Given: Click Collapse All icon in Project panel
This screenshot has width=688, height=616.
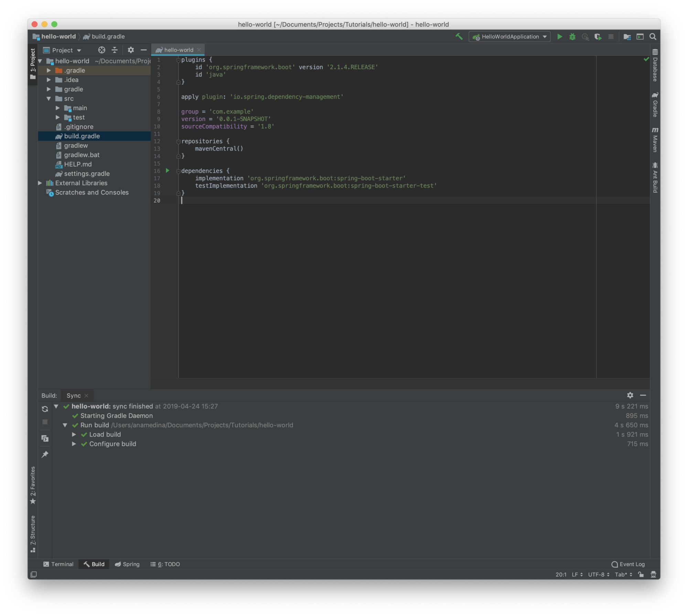Looking at the screenshot, I should click(115, 50).
